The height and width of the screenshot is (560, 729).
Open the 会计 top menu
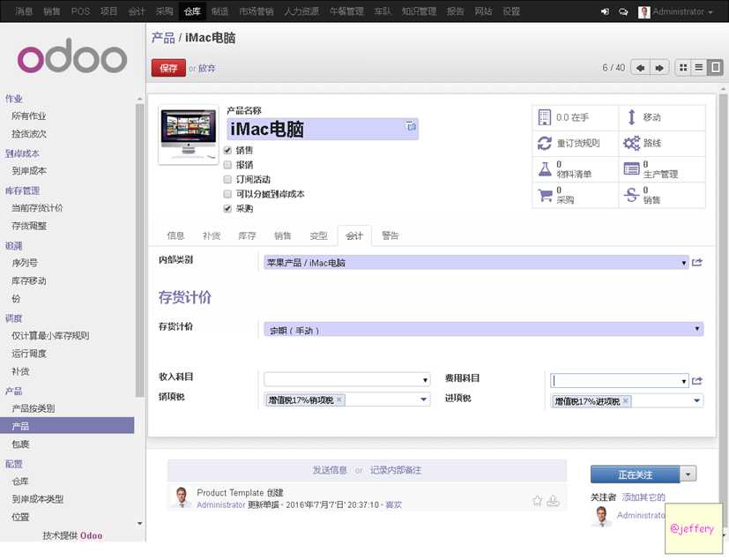(x=137, y=11)
